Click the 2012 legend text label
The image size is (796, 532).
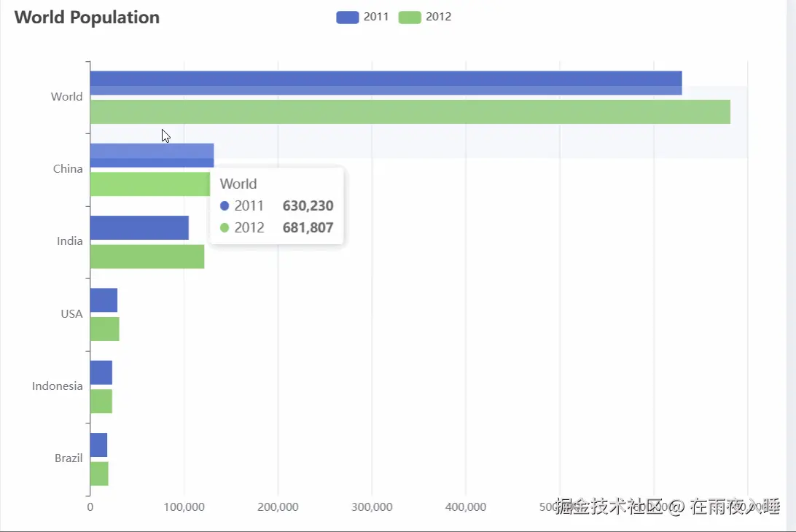pos(439,17)
